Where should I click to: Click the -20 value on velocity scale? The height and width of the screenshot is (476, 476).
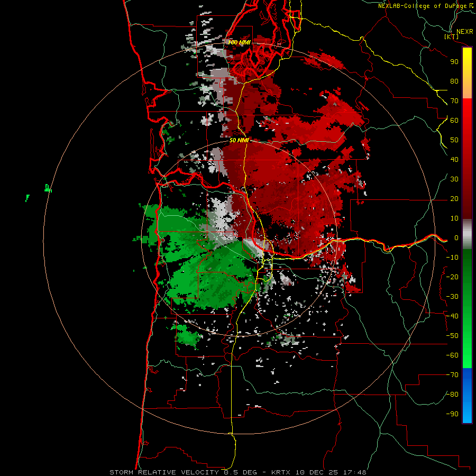coord(452,277)
